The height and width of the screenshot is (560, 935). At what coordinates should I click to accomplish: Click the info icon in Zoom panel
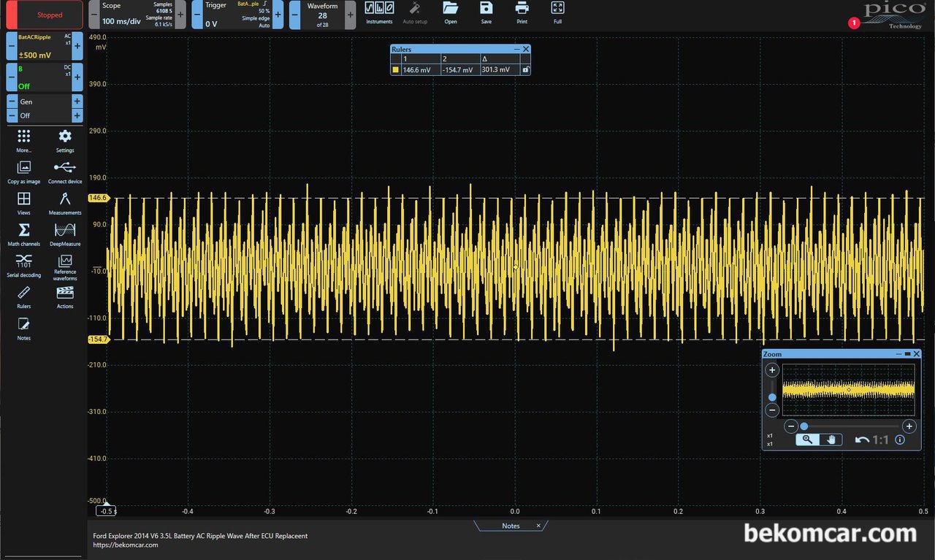pyautogui.click(x=900, y=440)
